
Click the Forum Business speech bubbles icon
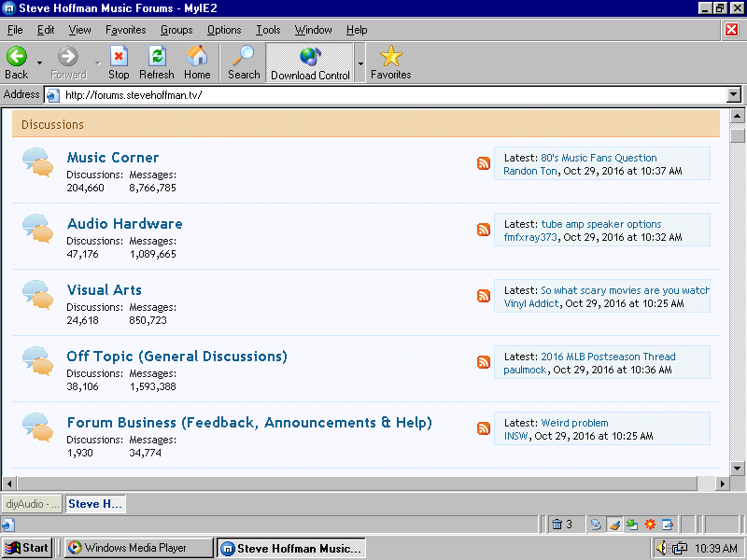click(37, 427)
